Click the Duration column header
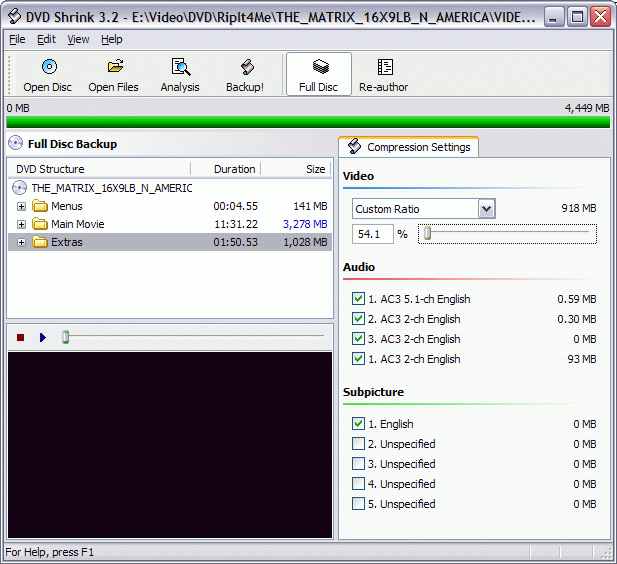Image resolution: width=617 pixels, height=564 pixels. [235, 169]
